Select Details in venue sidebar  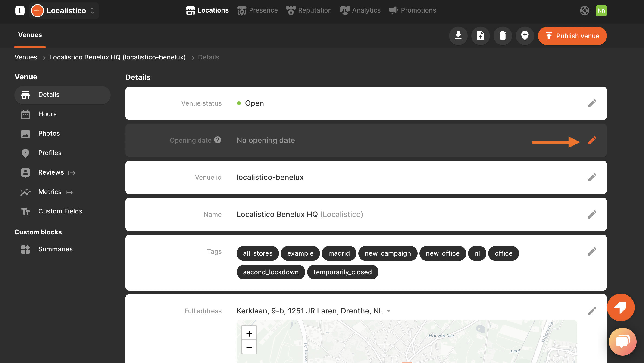click(x=62, y=95)
